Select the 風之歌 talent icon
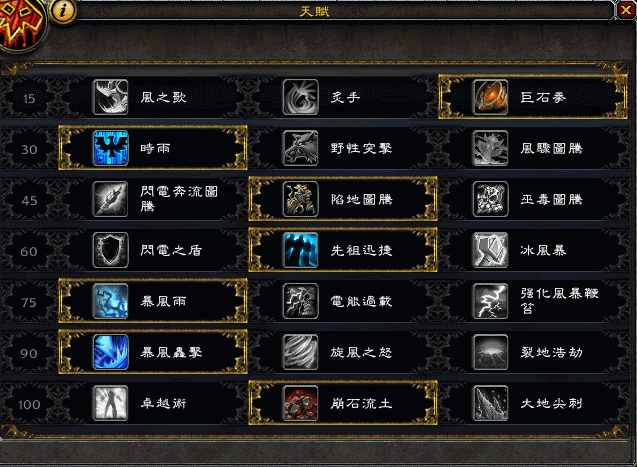Viewport: 637px width, 467px height. click(110, 97)
